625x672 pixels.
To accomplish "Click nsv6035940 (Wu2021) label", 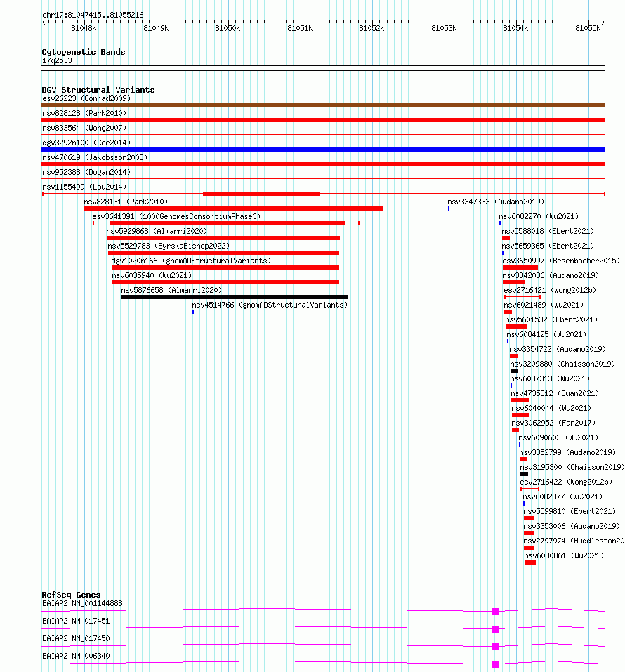I will (152, 275).
